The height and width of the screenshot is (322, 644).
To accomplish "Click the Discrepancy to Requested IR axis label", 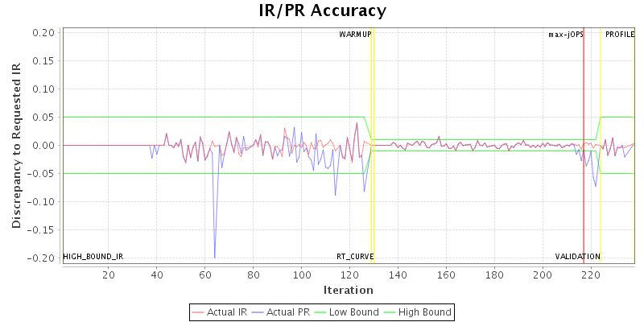I will (16, 145).
